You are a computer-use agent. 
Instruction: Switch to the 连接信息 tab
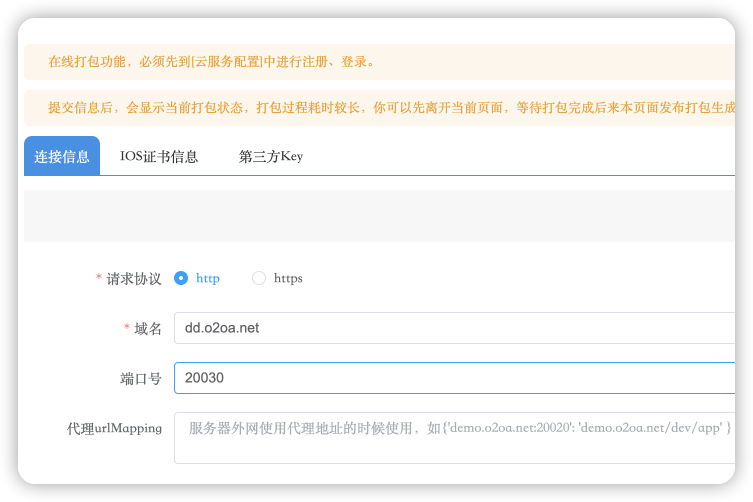pyautogui.click(x=62, y=156)
